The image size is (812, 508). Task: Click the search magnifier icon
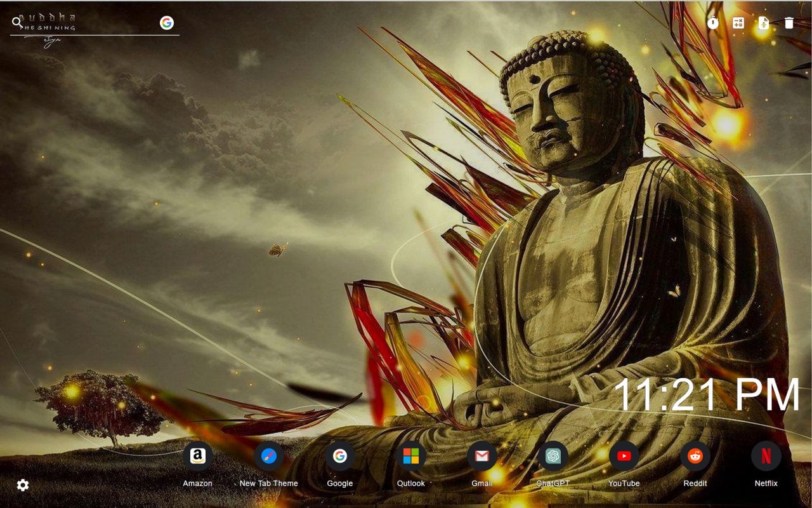[17, 23]
